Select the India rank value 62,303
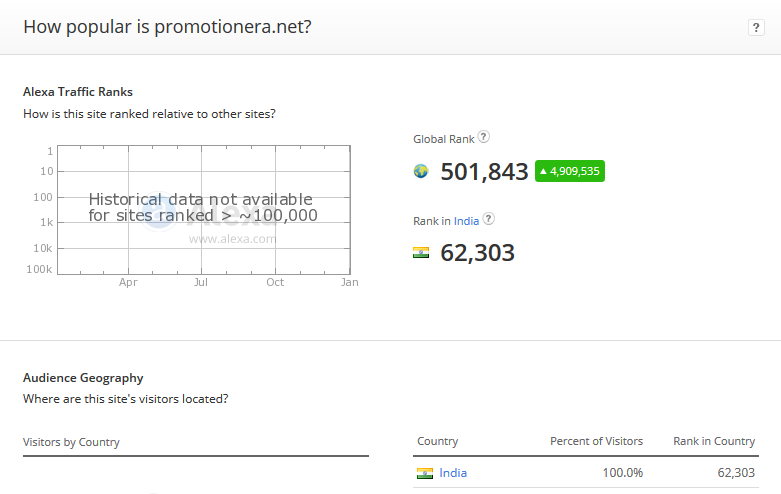The width and height of the screenshot is (781, 494). [x=477, y=253]
